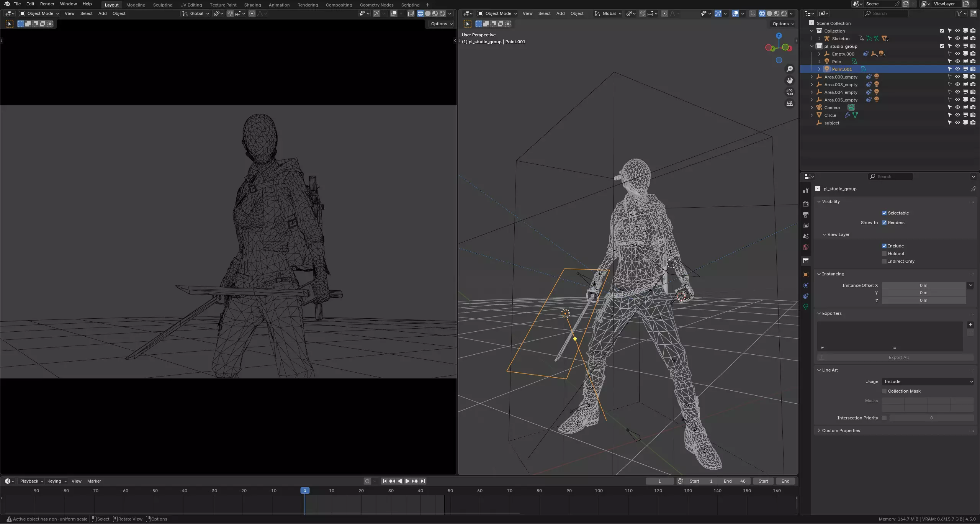Image resolution: width=980 pixels, height=524 pixels.
Task: Switch to the Shading workspace tab
Action: (x=252, y=5)
